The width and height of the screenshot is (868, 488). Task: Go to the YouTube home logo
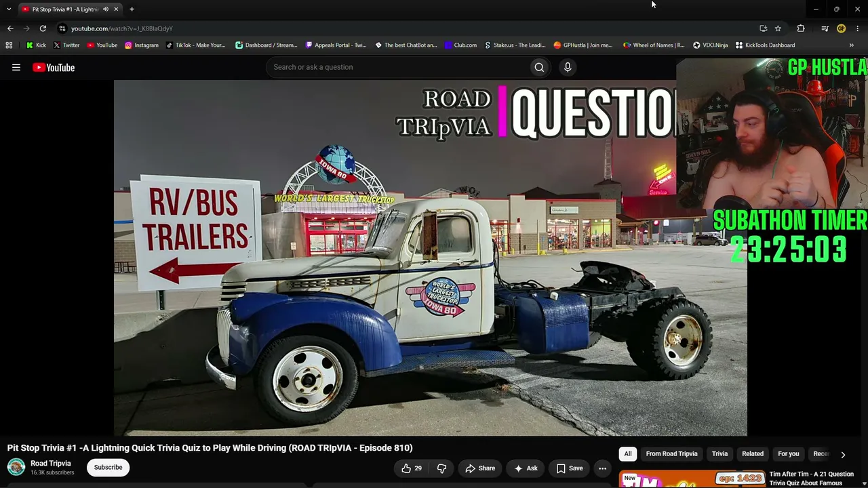[54, 67]
